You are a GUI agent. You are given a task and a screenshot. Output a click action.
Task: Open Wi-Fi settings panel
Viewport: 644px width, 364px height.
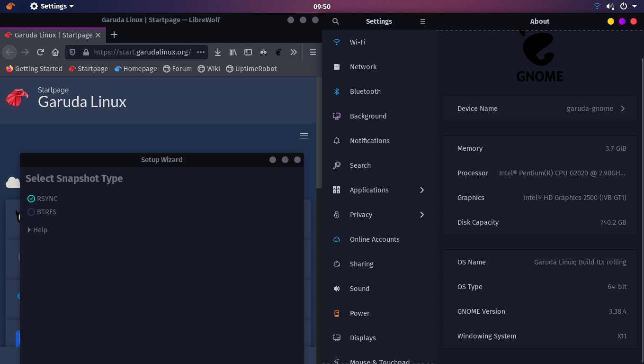(x=380, y=42)
